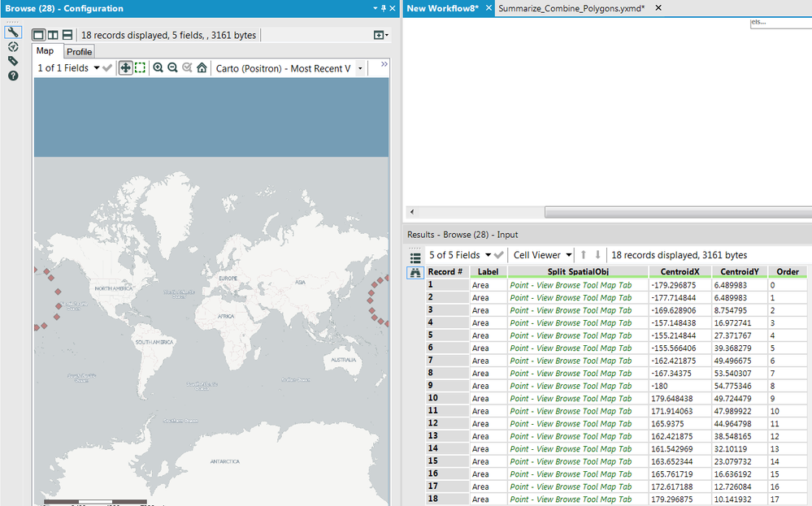Click the Order column header
The height and width of the screenshot is (506, 812).
click(788, 271)
